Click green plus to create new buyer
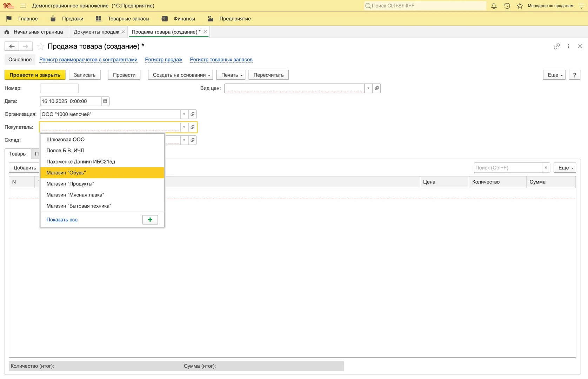This screenshot has height=379, width=588. (150, 220)
